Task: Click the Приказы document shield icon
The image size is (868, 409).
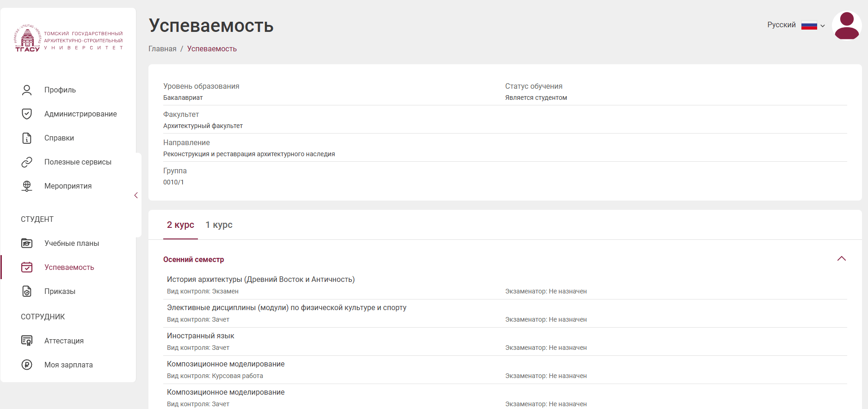Action: pyautogui.click(x=27, y=292)
